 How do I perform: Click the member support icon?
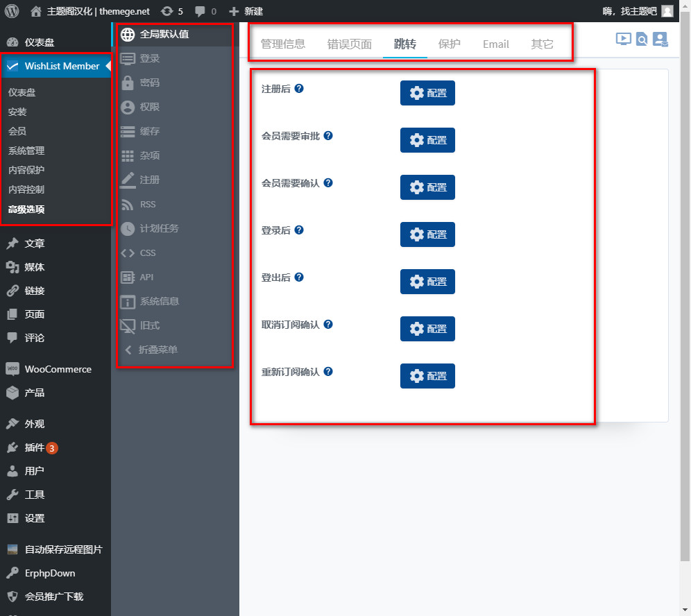coord(660,40)
